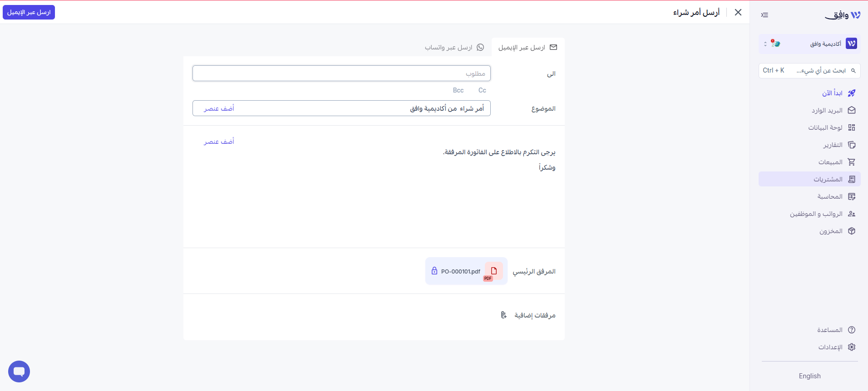Expand the Bcc recipients field
868x391 pixels.
[458, 90]
